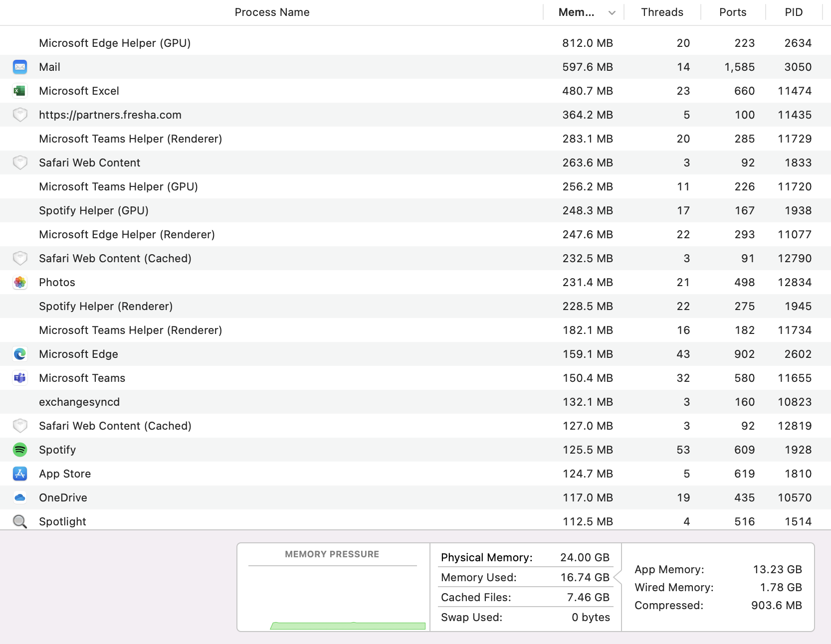Select the Microsoft Edge process name

(78, 354)
